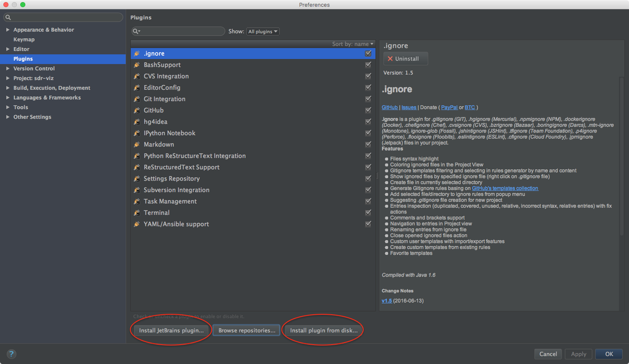Click the GitHub plugin icon
Screen dimensions: 629x364
[137, 111]
